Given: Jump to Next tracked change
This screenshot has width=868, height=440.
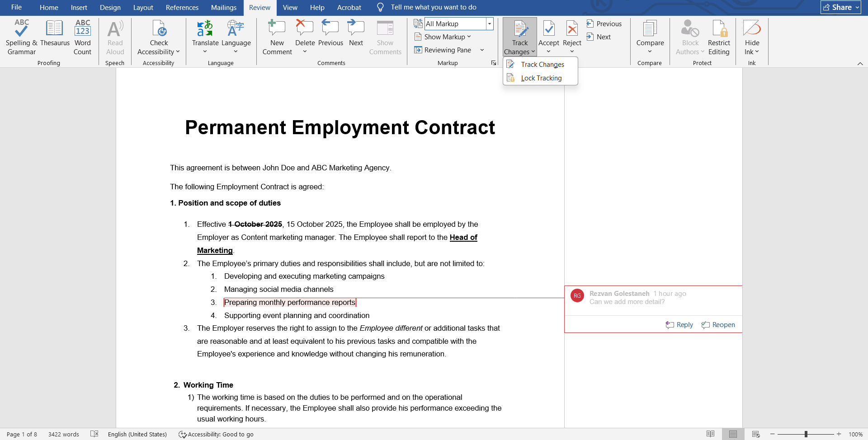Looking at the screenshot, I should pos(599,37).
